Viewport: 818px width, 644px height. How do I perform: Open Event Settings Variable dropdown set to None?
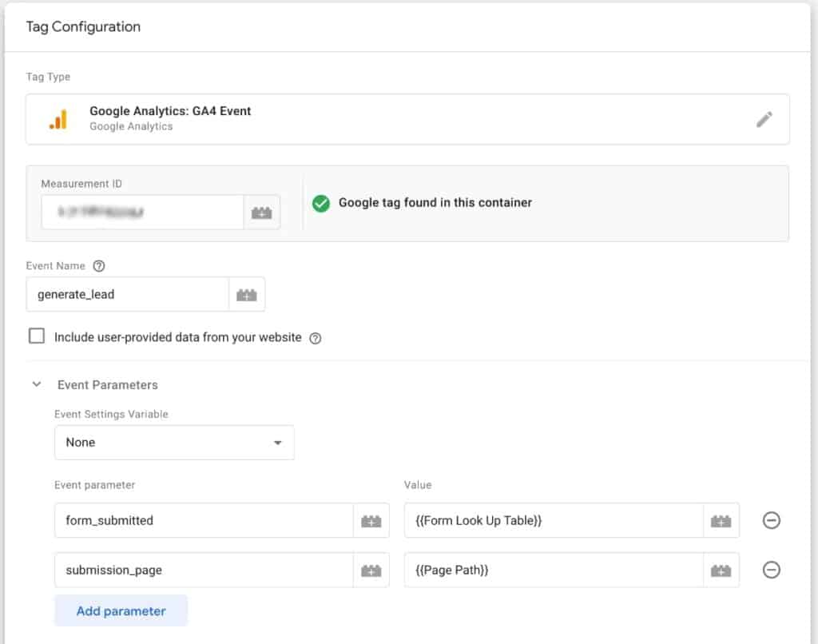[x=174, y=443]
